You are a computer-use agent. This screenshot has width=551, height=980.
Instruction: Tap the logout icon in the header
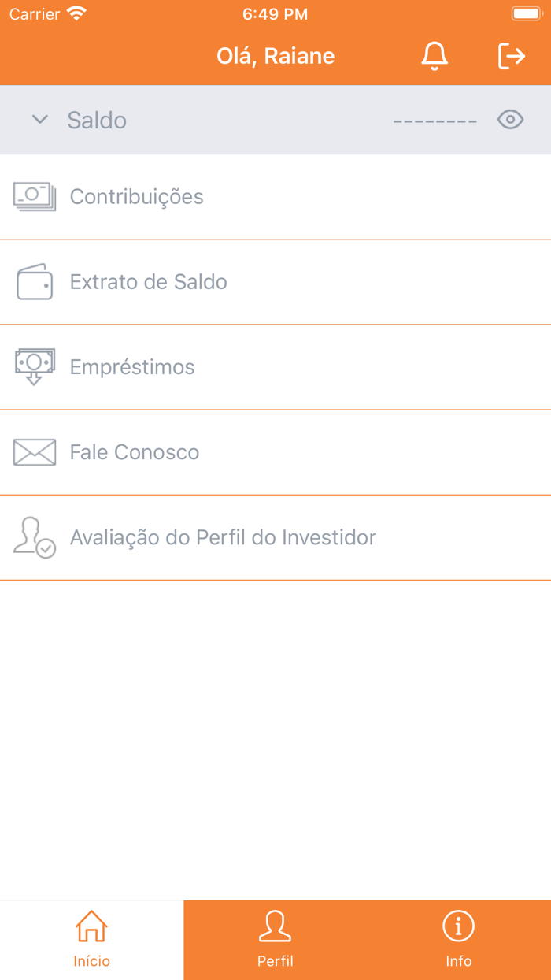coord(512,56)
